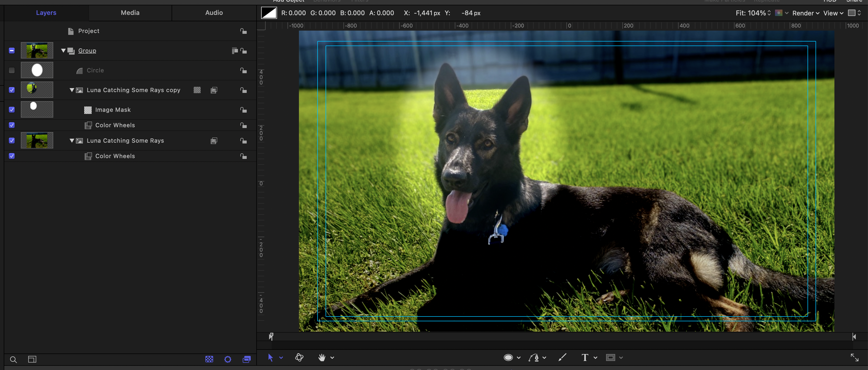868x370 pixels.
Task: Pick the Bezier pen tool
Action: (534, 357)
